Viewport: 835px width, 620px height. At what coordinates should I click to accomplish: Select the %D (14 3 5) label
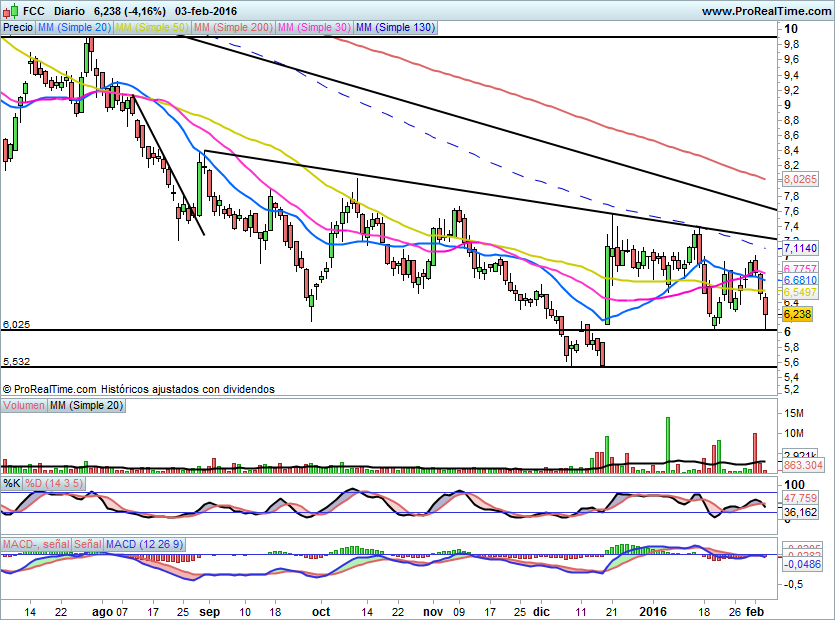coord(54,484)
